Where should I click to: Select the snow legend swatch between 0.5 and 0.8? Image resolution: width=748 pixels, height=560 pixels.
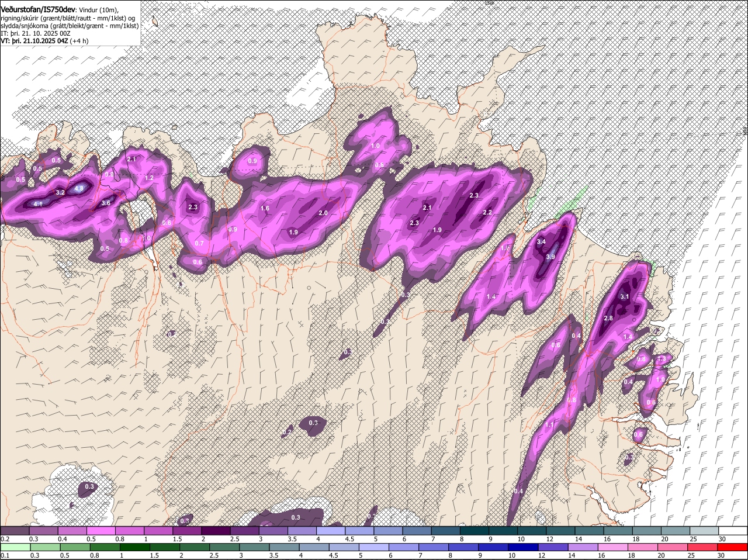101,531
